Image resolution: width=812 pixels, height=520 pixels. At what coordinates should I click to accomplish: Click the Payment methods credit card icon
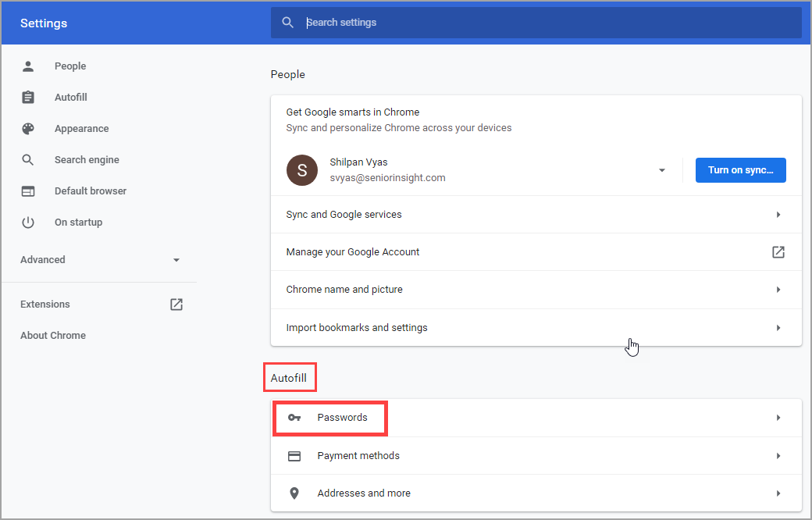pyautogui.click(x=294, y=456)
